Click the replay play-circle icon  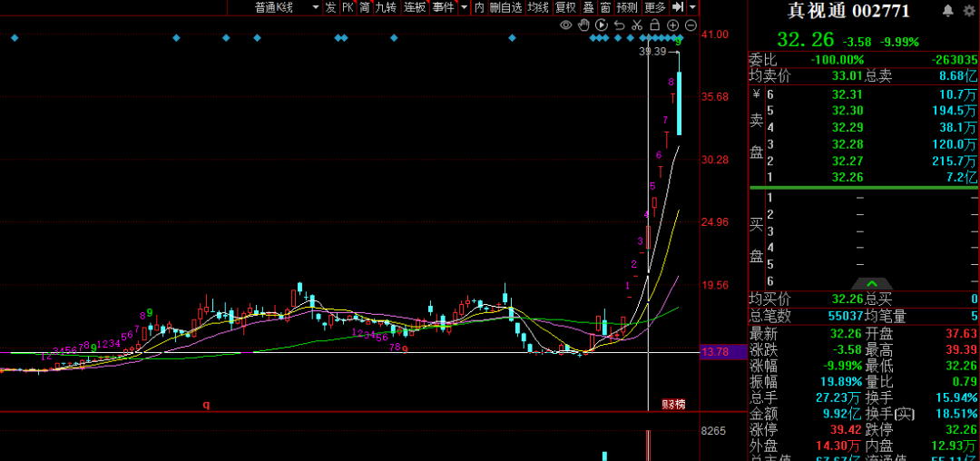coord(602,25)
